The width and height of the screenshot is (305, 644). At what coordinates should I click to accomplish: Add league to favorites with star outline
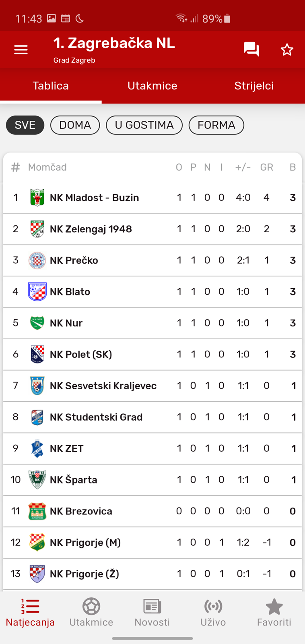point(287,50)
